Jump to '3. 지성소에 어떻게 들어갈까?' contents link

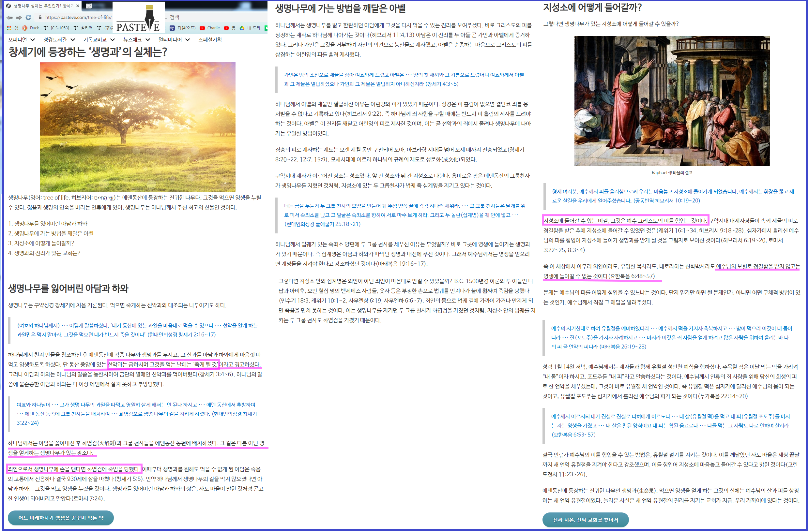pyautogui.click(x=41, y=243)
